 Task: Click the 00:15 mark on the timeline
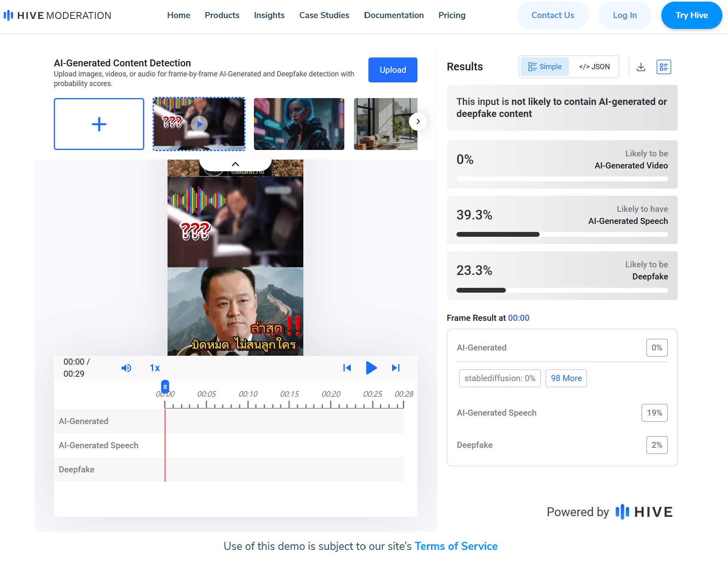(x=289, y=394)
